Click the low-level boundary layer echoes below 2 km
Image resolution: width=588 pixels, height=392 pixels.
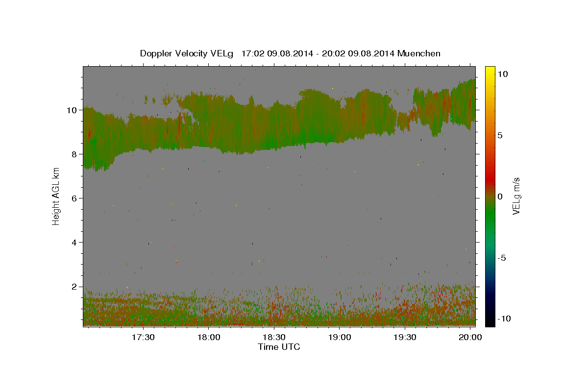279,306
